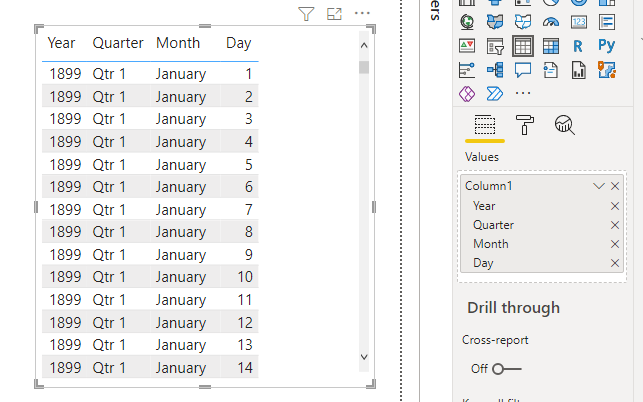This screenshot has width=643, height=402.
Task: Click the Day cell showing 12
Action: pos(245,323)
